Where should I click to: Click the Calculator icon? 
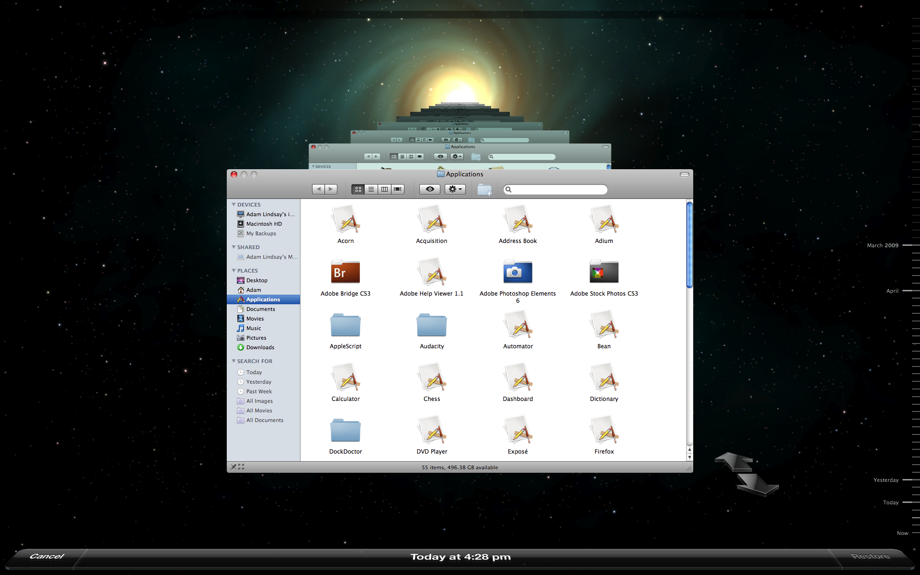click(x=346, y=378)
